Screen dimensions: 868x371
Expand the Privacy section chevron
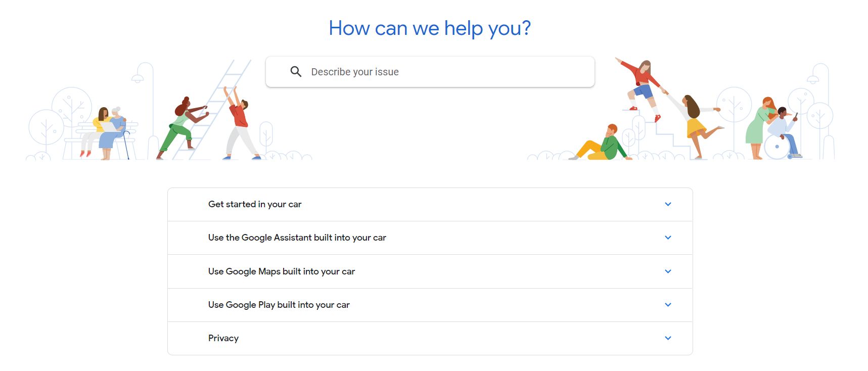pos(668,338)
